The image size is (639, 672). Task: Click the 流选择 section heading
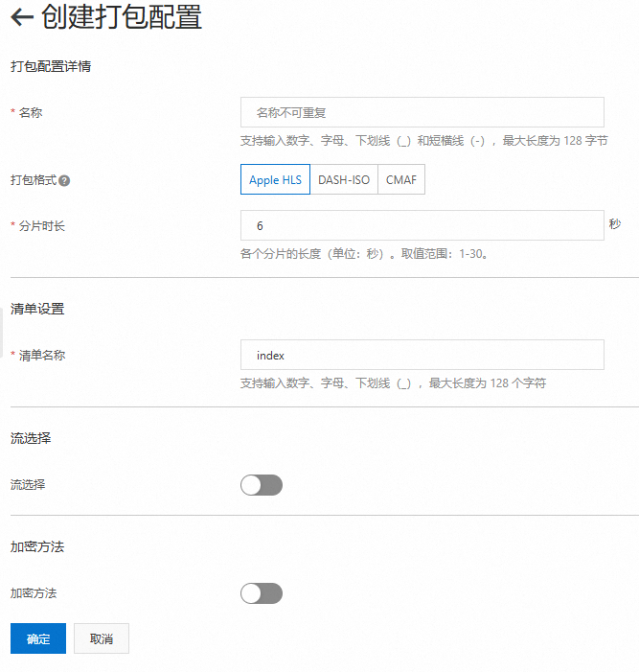(x=31, y=438)
